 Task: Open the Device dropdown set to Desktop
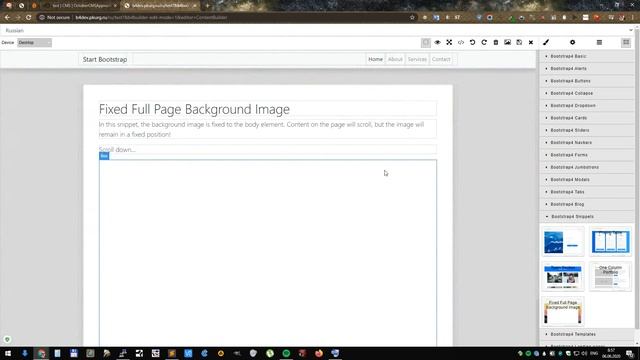pos(34,42)
